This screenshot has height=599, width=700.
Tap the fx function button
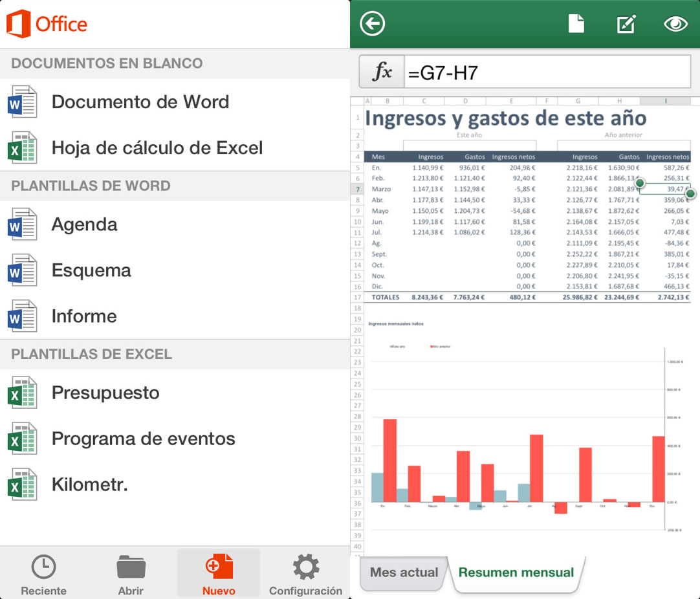(x=382, y=72)
